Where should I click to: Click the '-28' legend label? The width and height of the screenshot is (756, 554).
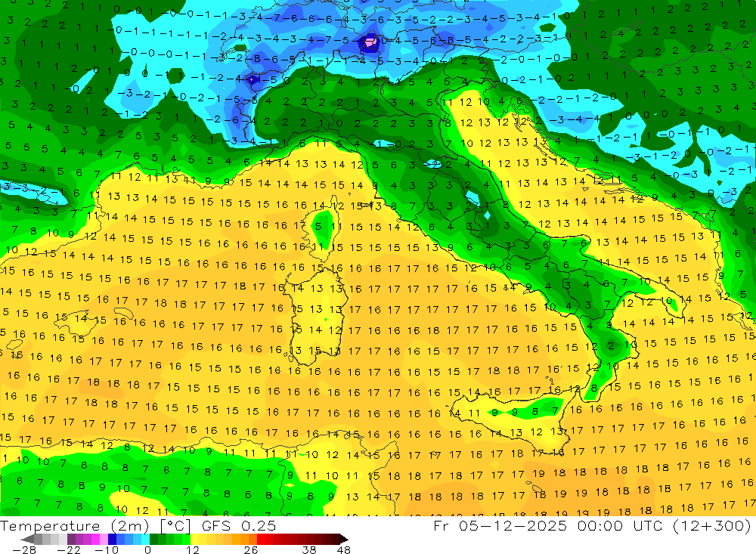click(x=24, y=549)
